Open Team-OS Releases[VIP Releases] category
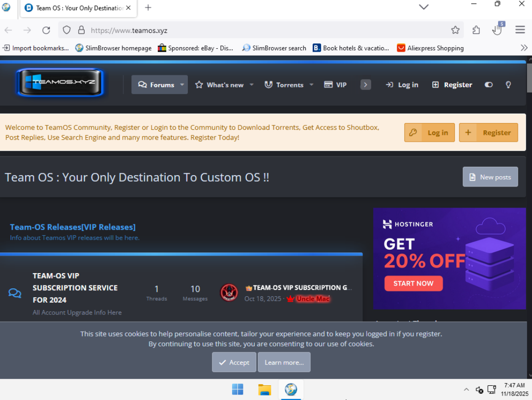 pos(73,227)
